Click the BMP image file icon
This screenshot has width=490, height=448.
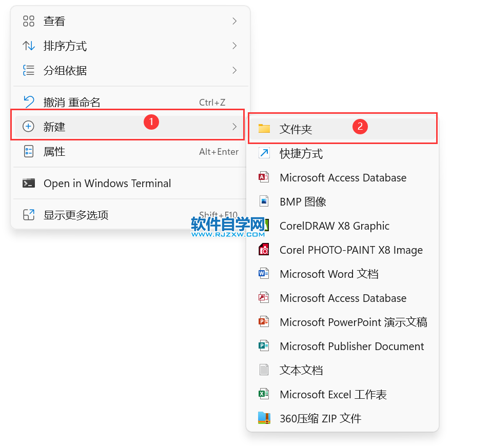tap(264, 201)
